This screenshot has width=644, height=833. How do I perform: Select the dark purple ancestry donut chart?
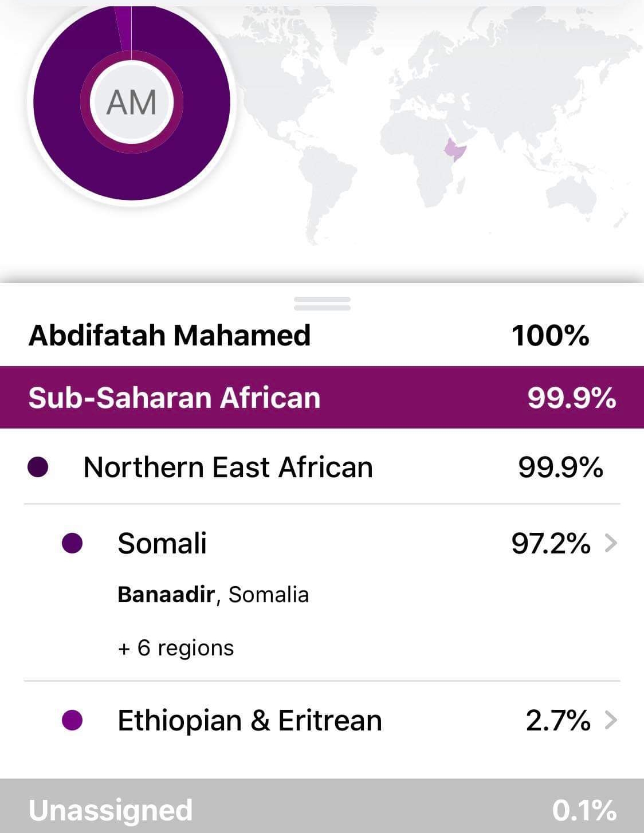click(132, 103)
